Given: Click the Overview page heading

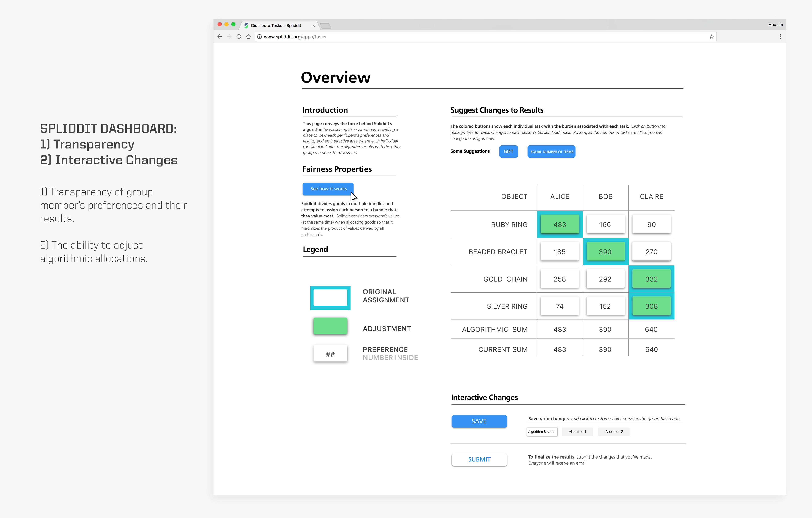Looking at the screenshot, I should click(x=336, y=78).
